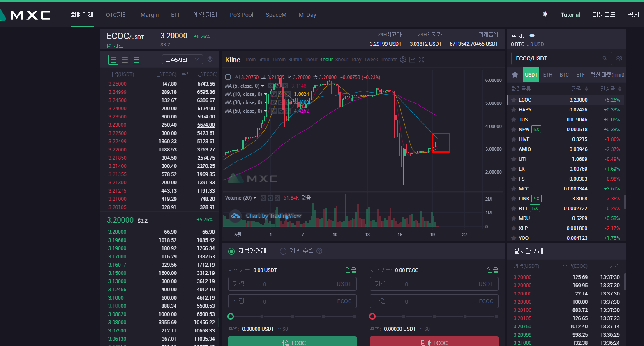644x346 pixels.
Task: Select buy-orders-only order book view icon
Action: point(136,60)
